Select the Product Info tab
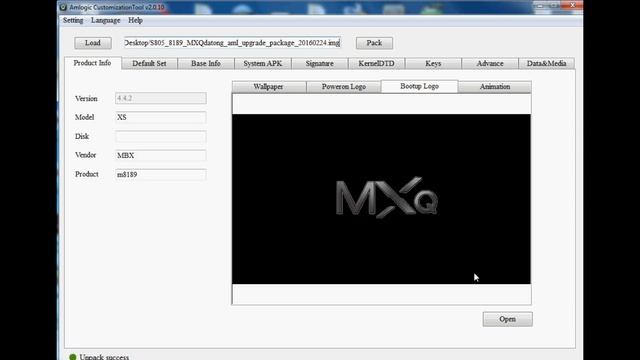The width and height of the screenshot is (640, 360). point(93,63)
